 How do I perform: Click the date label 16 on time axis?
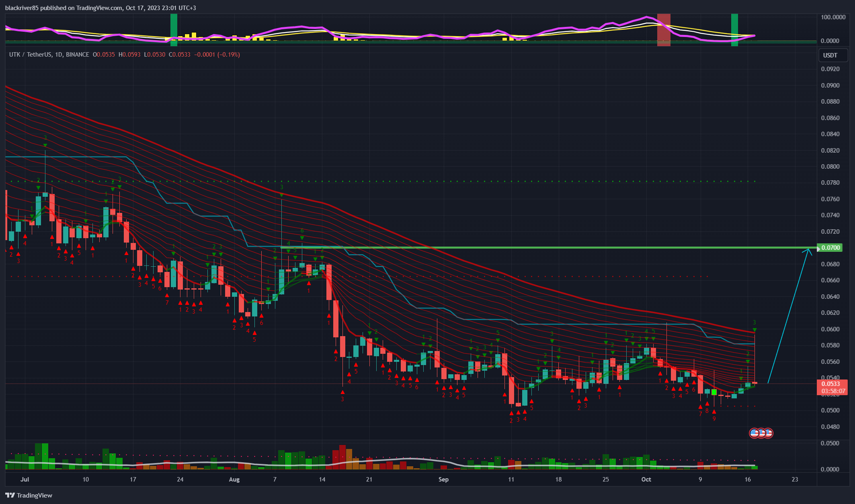748,479
